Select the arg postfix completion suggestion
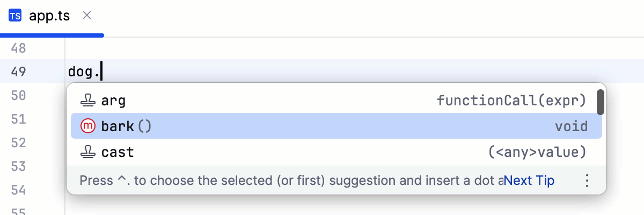Viewport: 644px width, 215px height. [x=113, y=100]
